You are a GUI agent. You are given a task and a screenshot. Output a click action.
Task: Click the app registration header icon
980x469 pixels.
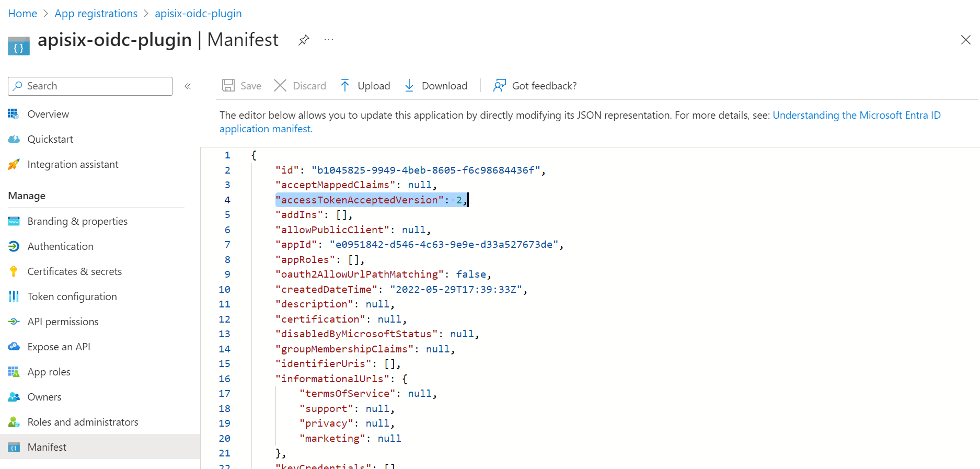point(19,45)
